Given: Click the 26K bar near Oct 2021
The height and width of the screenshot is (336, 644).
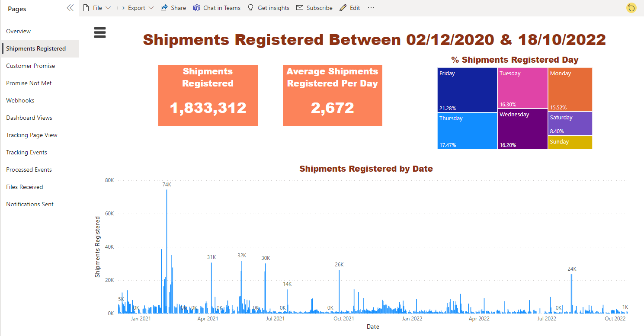Looking at the screenshot, I should click(x=339, y=291).
